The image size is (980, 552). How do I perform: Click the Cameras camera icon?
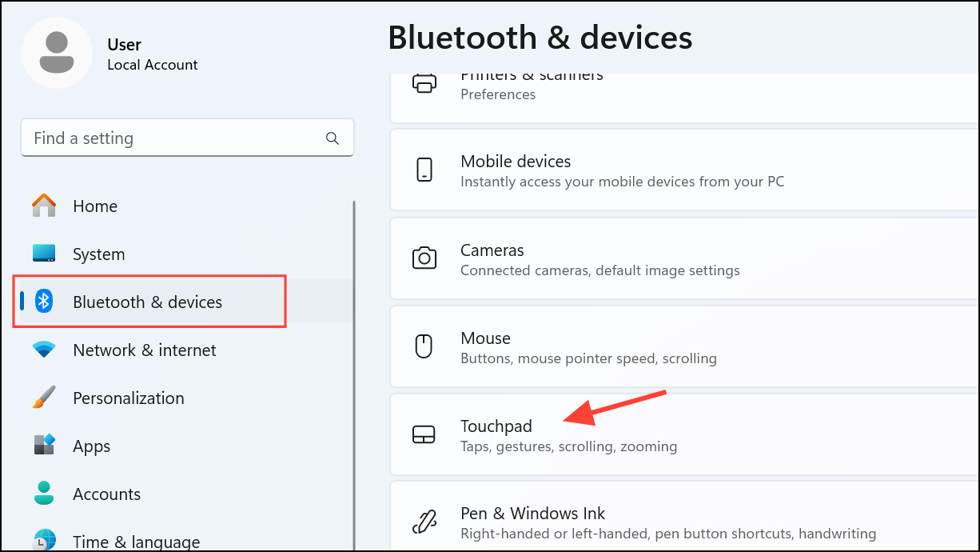[424, 258]
